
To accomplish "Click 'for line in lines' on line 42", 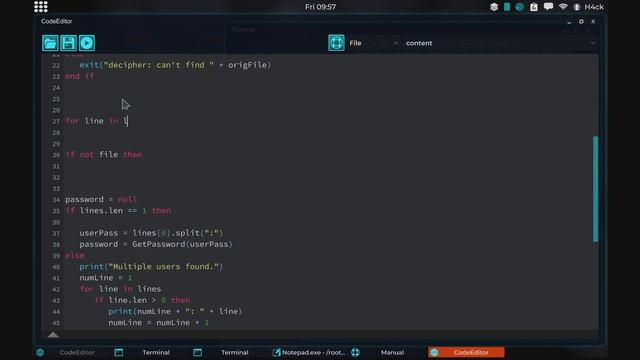I will [120, 289].
